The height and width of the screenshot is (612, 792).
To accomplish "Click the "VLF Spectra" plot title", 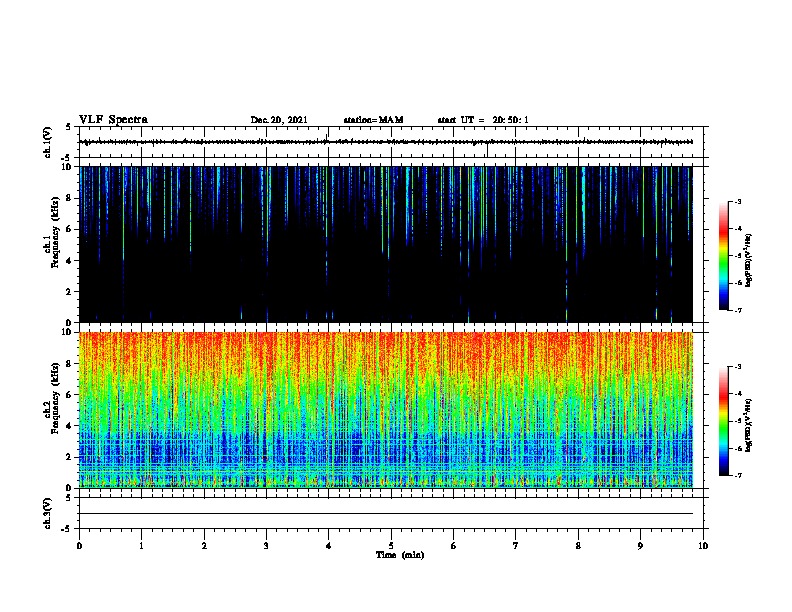I will click(113, 120).
